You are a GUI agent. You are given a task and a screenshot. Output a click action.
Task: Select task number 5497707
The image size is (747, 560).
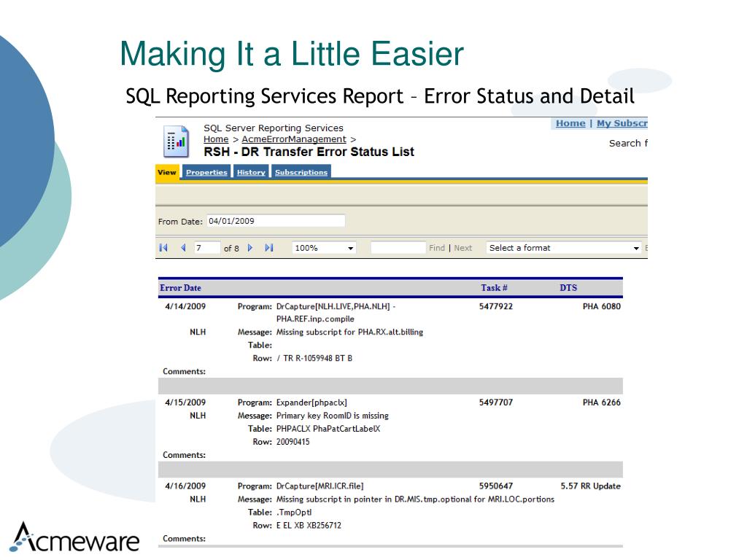click(496, 402)
